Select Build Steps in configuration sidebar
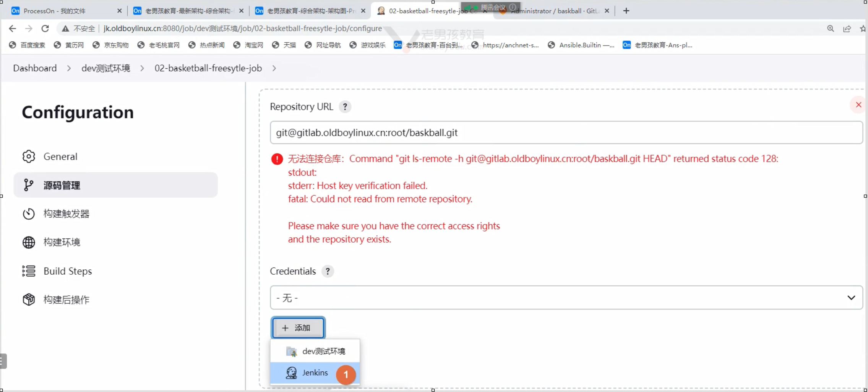This screenshot has width=868, height=392. point(115,271)
